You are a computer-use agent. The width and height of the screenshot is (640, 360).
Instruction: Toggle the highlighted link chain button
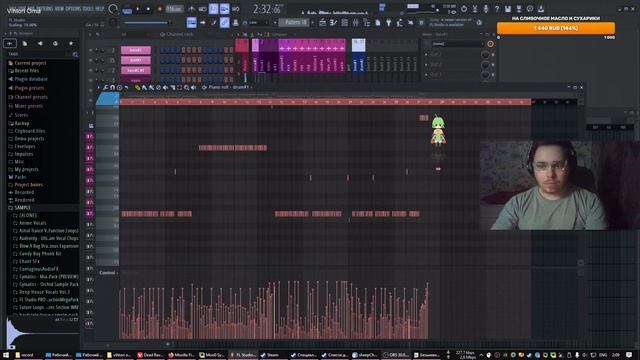click(x=224, y=22)
